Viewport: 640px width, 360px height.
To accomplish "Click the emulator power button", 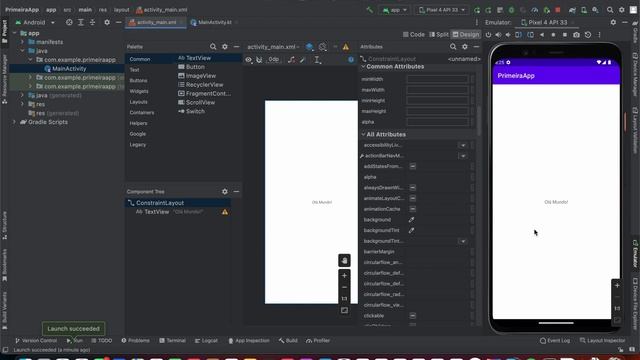I will click(x=488, y=35).
